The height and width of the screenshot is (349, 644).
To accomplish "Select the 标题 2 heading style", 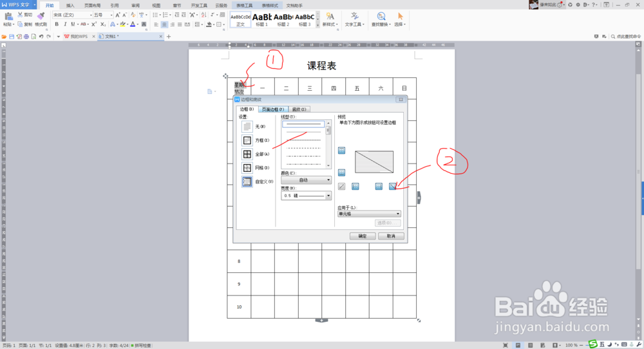I will pos(283,20).
